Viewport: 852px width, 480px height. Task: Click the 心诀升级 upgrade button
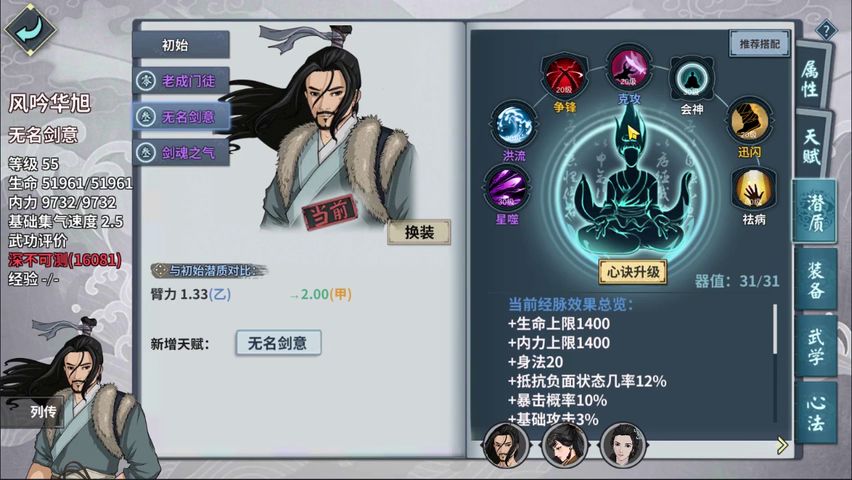point(633,272)
